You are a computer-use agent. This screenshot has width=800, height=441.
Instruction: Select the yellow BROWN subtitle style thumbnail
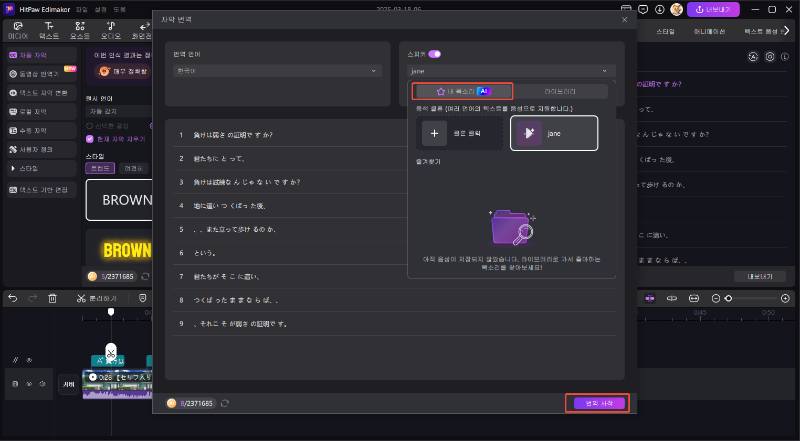pos(119,250)
